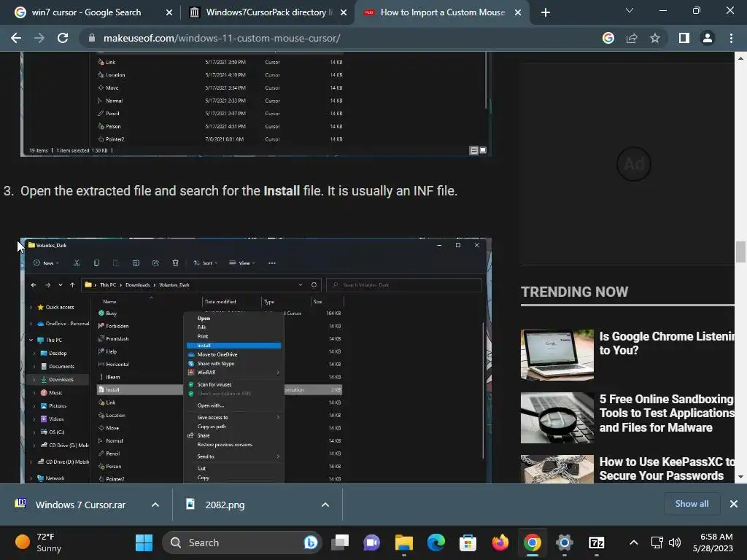Image resolution: width=747 pixels, height=560 pixels.
Task: Open 7-Zip from the taskbar
Action: point(597,542)
